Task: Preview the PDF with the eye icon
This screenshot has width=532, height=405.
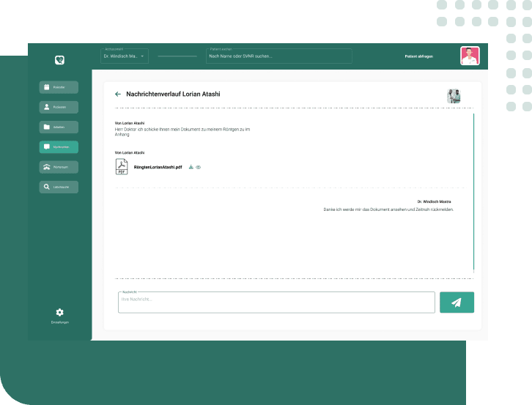Action: [199, 167]
